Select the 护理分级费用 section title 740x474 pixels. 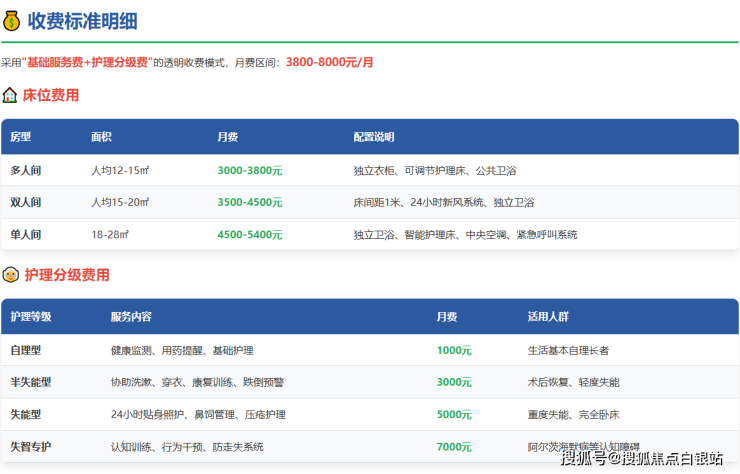pos(67,275)
